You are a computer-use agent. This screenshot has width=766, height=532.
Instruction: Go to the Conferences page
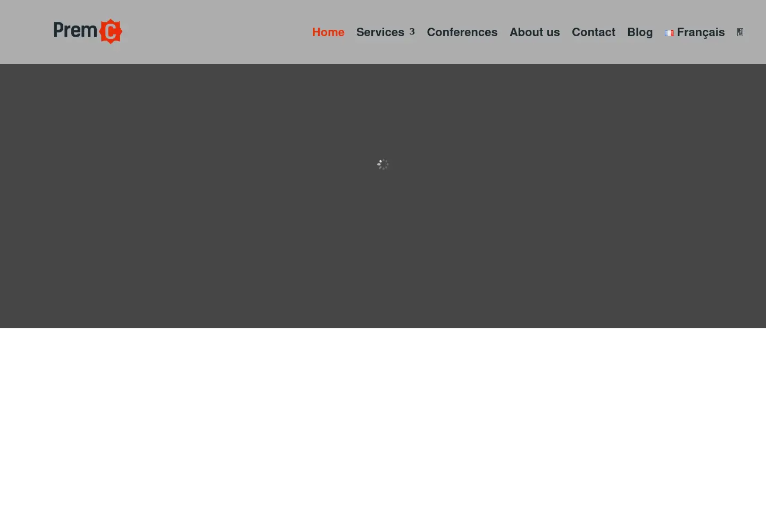(462, 32)
